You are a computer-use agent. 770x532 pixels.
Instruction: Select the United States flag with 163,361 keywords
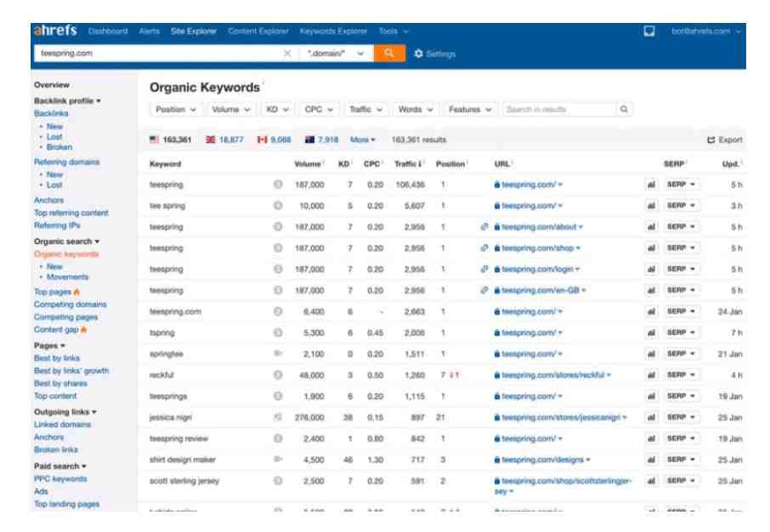(x=170, y=139)
